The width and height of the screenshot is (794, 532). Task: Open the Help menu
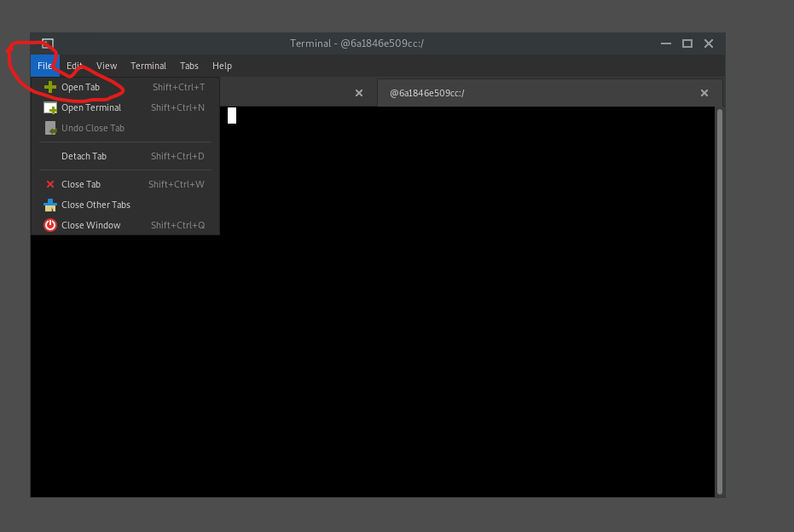tap(222, 66)
